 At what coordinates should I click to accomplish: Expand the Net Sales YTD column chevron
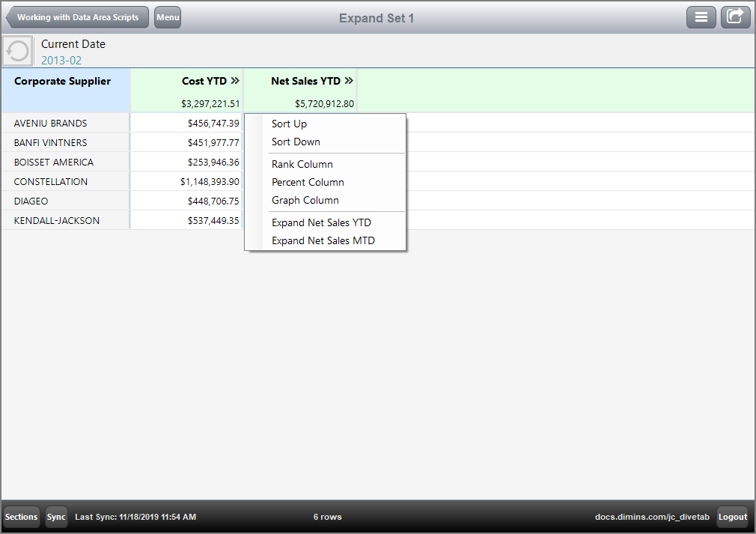347,80
